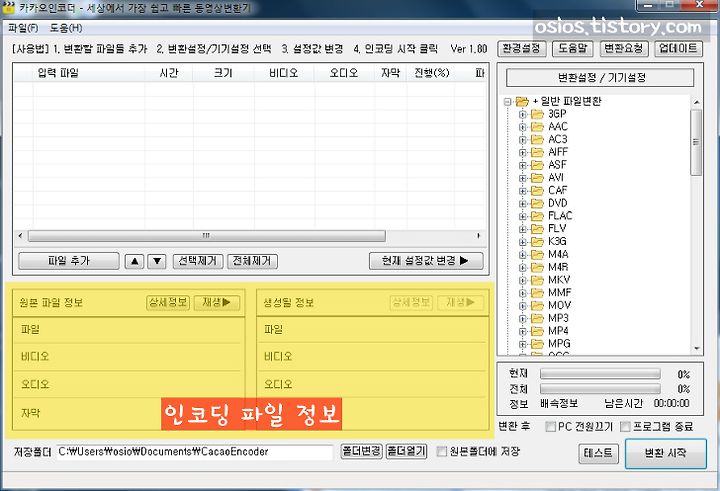Open the 도움(H) menu
The image size is (720, 491).
pyautogui.click(x=66, y=28)
